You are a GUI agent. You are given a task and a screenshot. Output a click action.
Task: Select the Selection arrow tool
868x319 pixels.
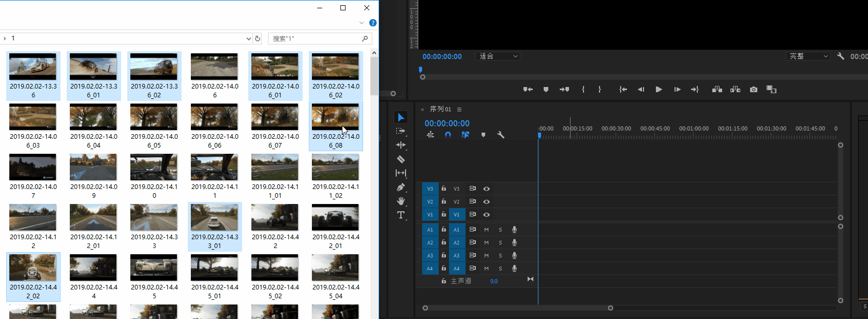pyautogui.click(x=401, y=118)
